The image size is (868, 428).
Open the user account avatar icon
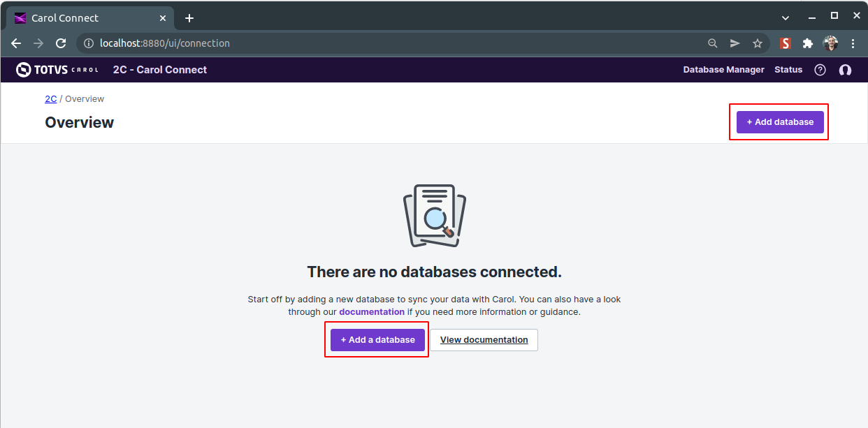point(845,70)
